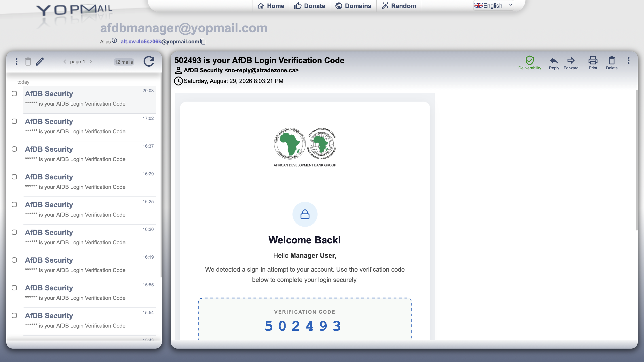Click the verification code 502493
The image size is (644, 362).
click(x=303, y=326)
